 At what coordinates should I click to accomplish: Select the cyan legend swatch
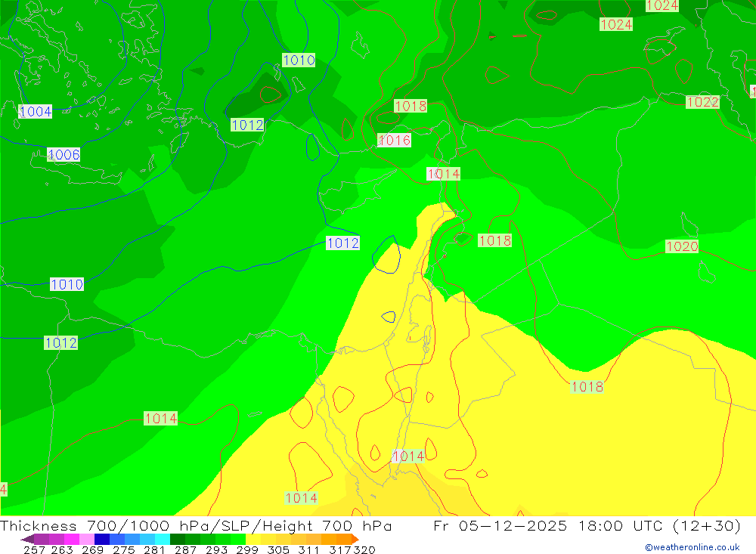[163, 539]
